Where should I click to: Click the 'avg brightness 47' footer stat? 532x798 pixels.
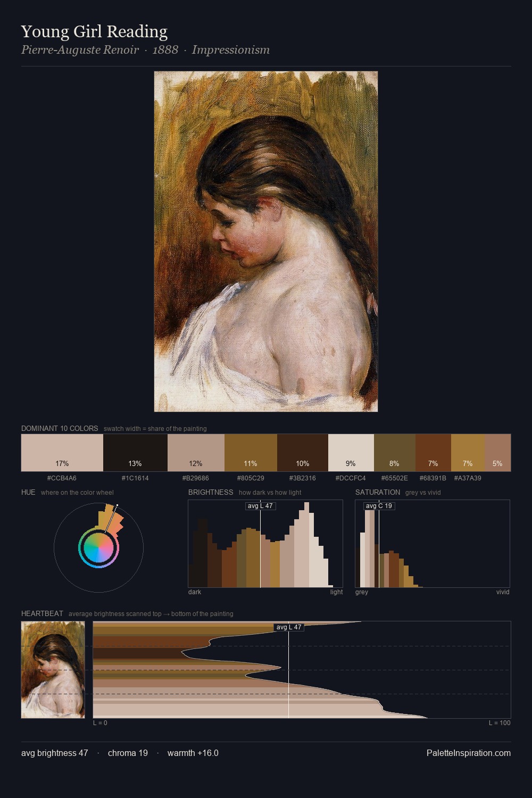(x=55, y=753)
